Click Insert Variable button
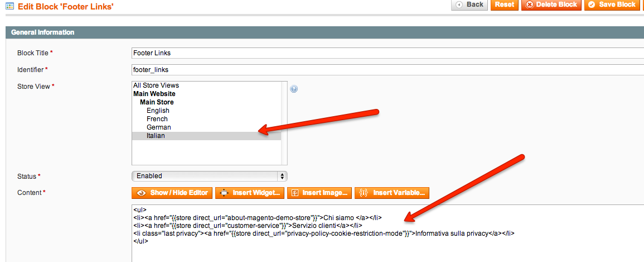The width and height of the screenshot is (644, 262). click(x=392, y=193)
